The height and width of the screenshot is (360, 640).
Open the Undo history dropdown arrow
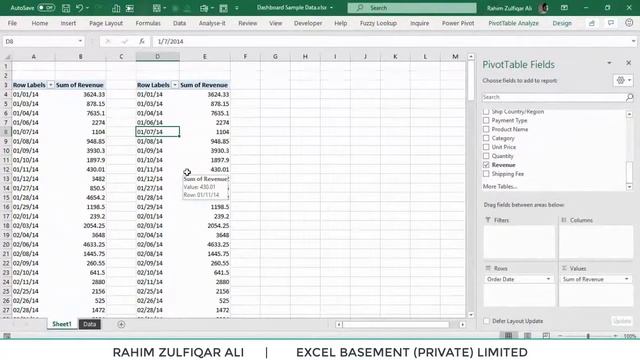[87, 8]
